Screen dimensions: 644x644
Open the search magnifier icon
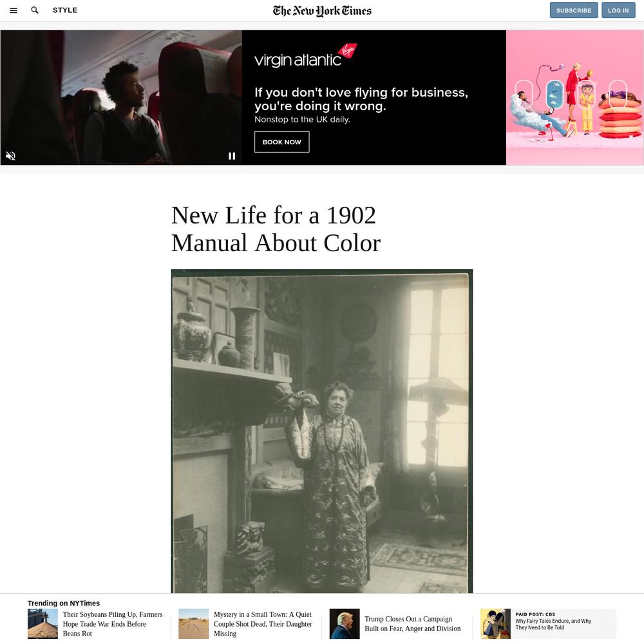pos(35,10)
